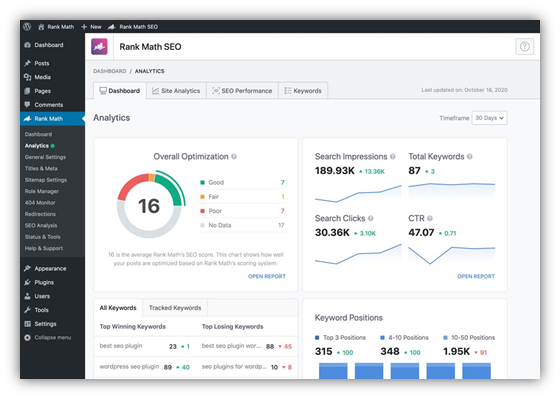
Task: Open Status & Tools submenu item
Action: click(42, 237)
